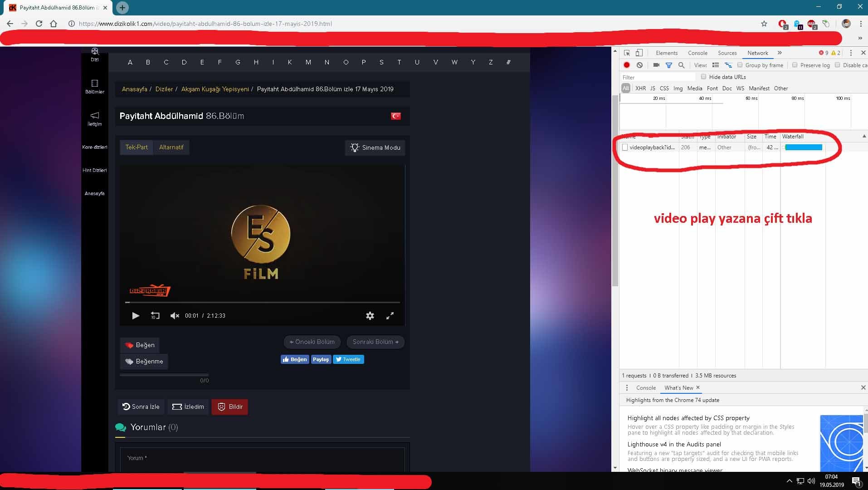Switch to the Console tab in DevTools

pyautogui.click(x=697, y=53)
